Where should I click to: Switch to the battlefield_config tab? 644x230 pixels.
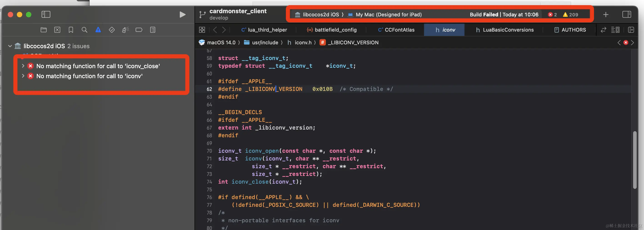pos(332,30)
